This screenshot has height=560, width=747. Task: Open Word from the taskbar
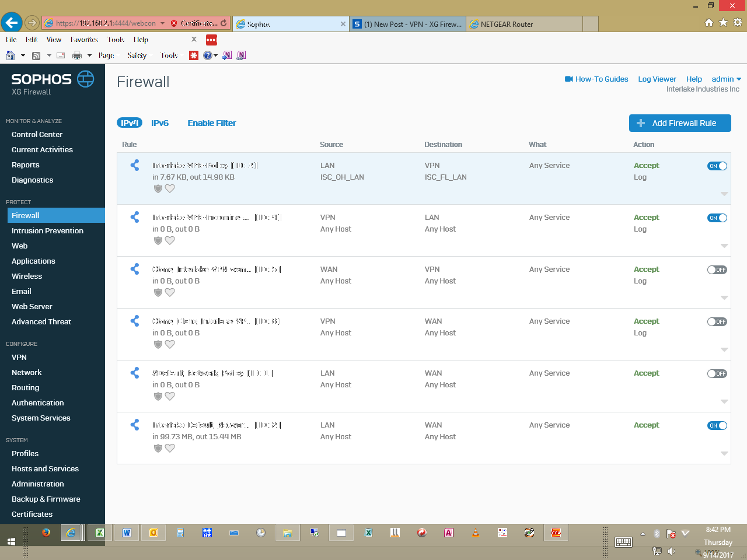click(127, 533)
